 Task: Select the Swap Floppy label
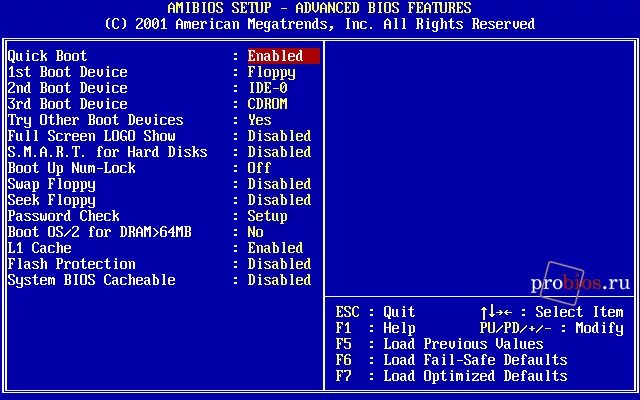click(51, 184)
